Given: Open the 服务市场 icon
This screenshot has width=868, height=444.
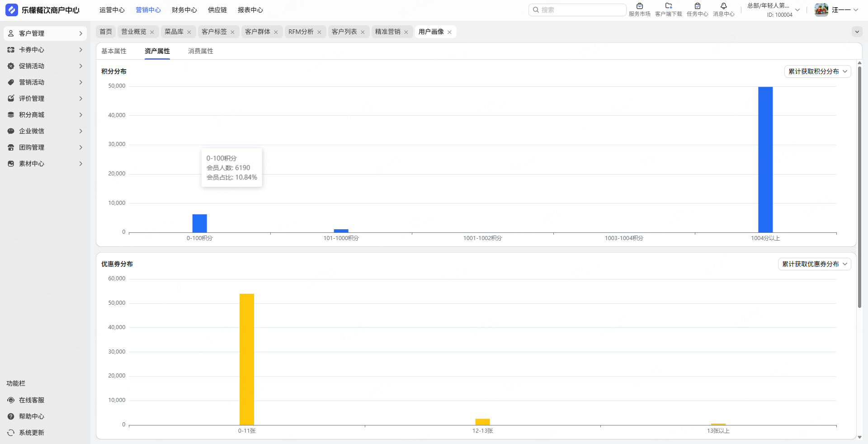Looking at the screenshot, I should 640,6.
